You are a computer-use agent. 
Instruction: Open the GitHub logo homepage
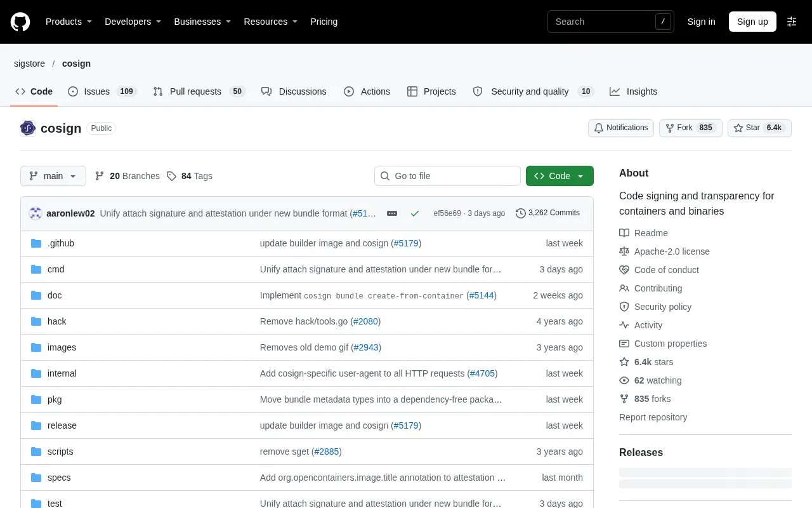pos(20,22)
